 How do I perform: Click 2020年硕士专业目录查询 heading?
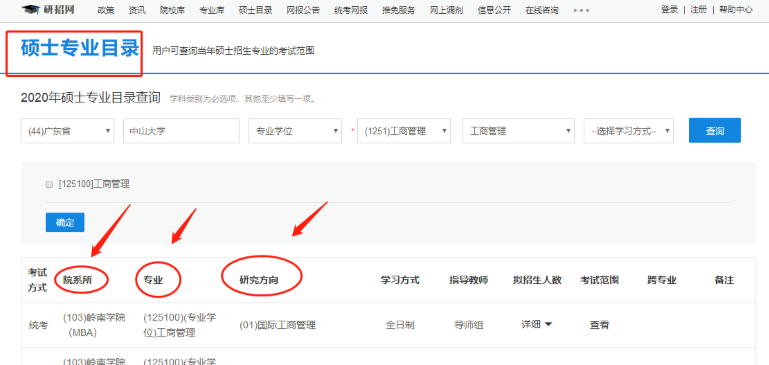point(91,98)
